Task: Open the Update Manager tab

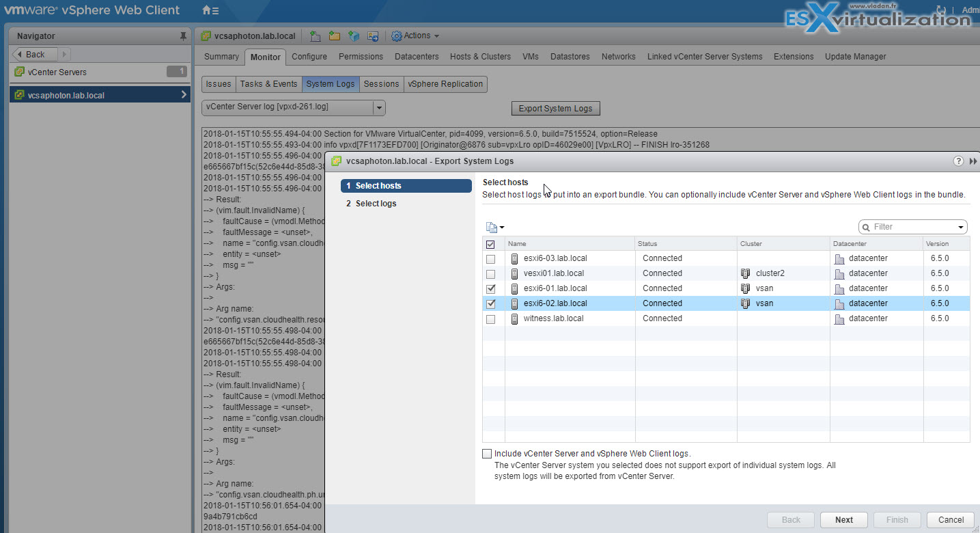Action: point(855,57)
